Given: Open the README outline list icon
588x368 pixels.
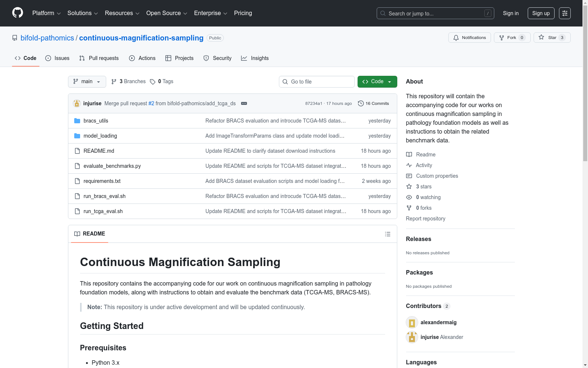Looking at the screenshot, I should point(387,234).
